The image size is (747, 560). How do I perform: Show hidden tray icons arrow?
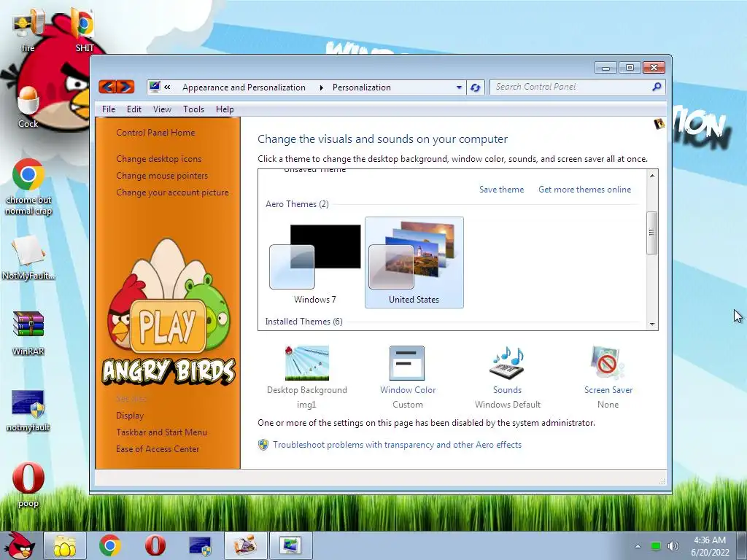638,546
